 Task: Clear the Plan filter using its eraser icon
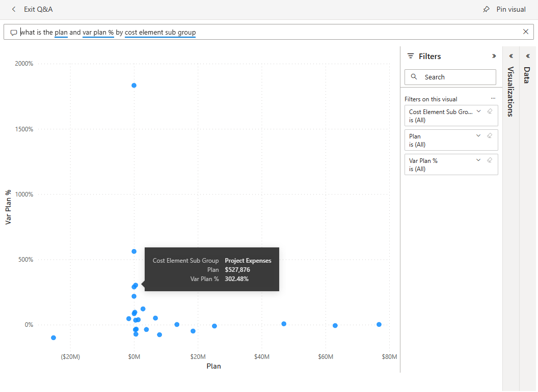[490, 135]
